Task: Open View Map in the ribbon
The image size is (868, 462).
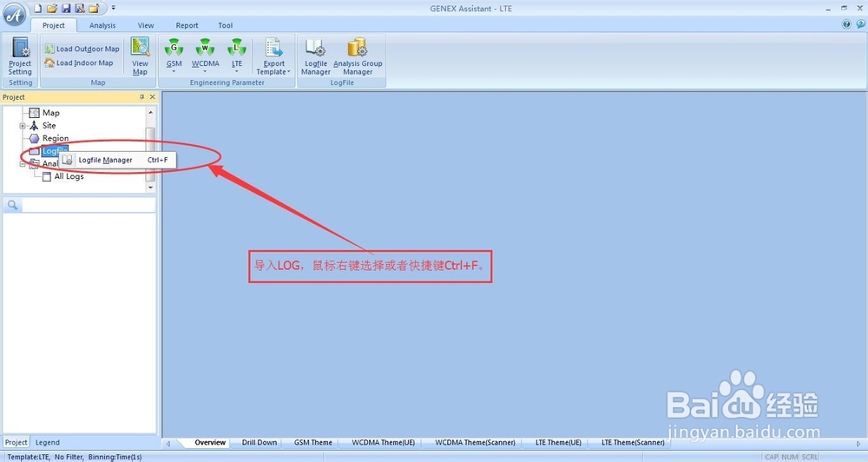Action: 140,56
